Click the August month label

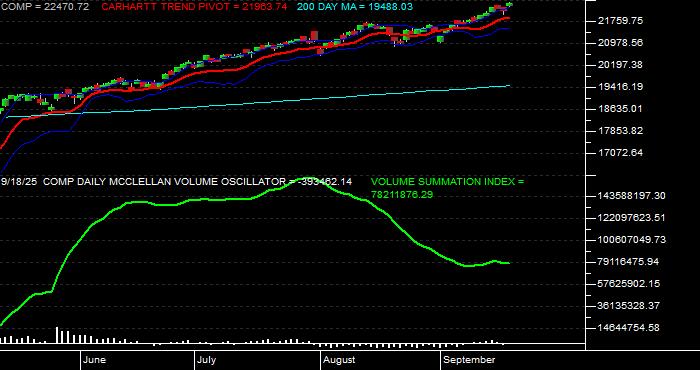point(339,360)
